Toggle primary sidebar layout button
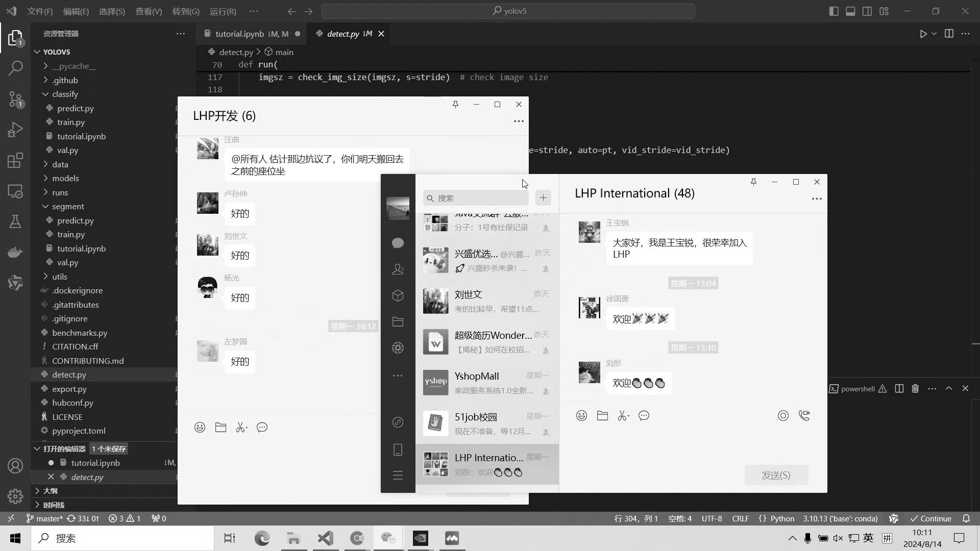 click(x=834, y=11)
